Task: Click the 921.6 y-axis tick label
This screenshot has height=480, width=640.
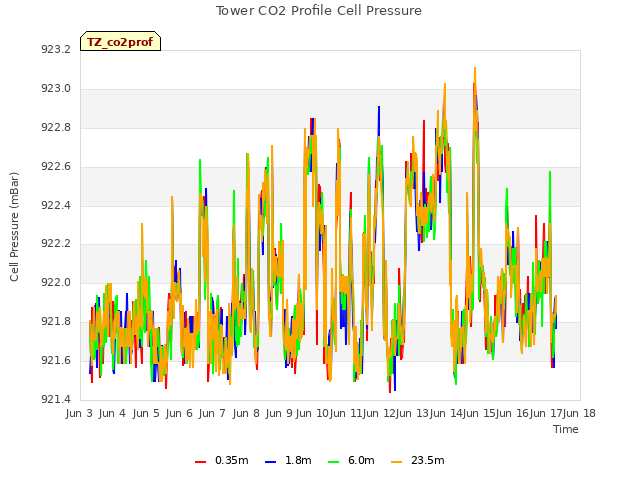Action: pyautogui.click(x=56, y=360)
